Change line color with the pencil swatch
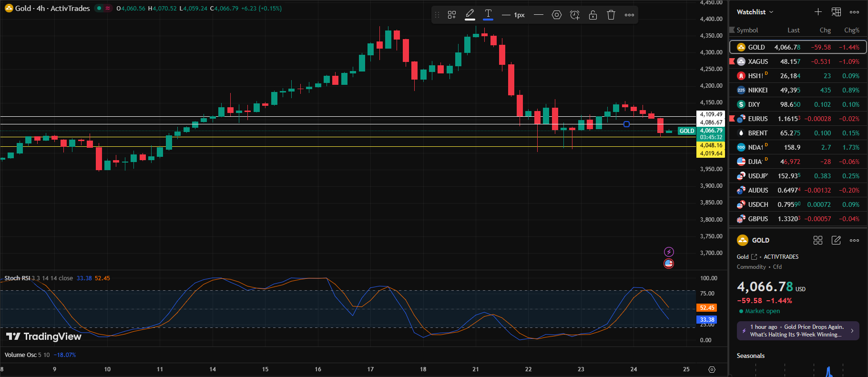The height and width of the screenshot is (377, 868). click(470, 15)
